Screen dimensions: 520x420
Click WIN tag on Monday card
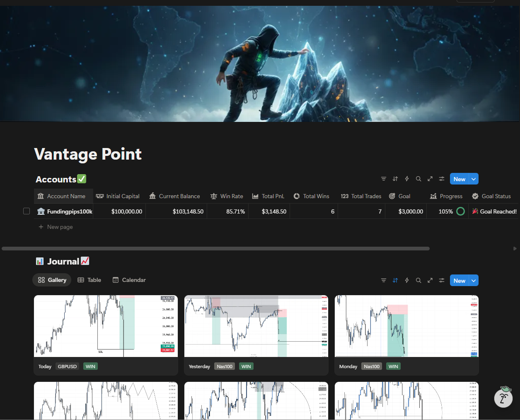393,367
